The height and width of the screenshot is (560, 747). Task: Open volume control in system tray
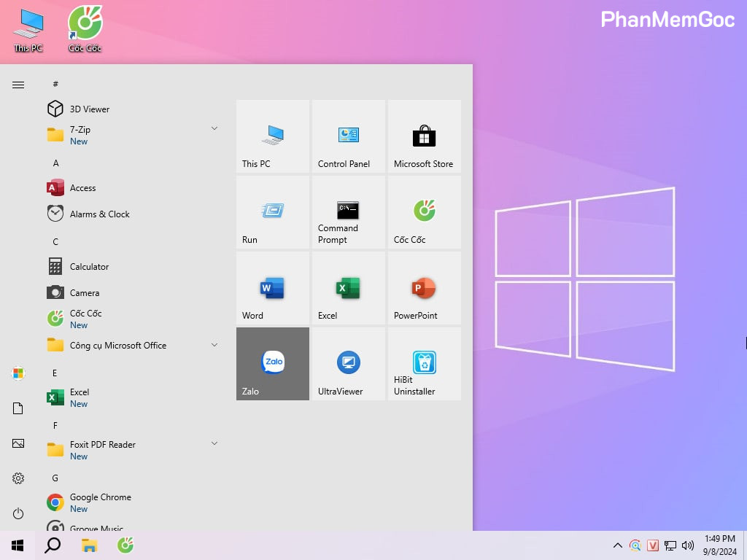[x=687, y=545]
